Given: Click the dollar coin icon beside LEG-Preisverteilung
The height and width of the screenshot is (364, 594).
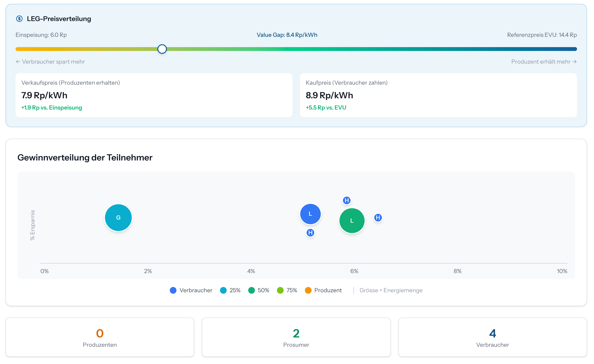Looking at the screenshot, I should (x=19, y=19).
